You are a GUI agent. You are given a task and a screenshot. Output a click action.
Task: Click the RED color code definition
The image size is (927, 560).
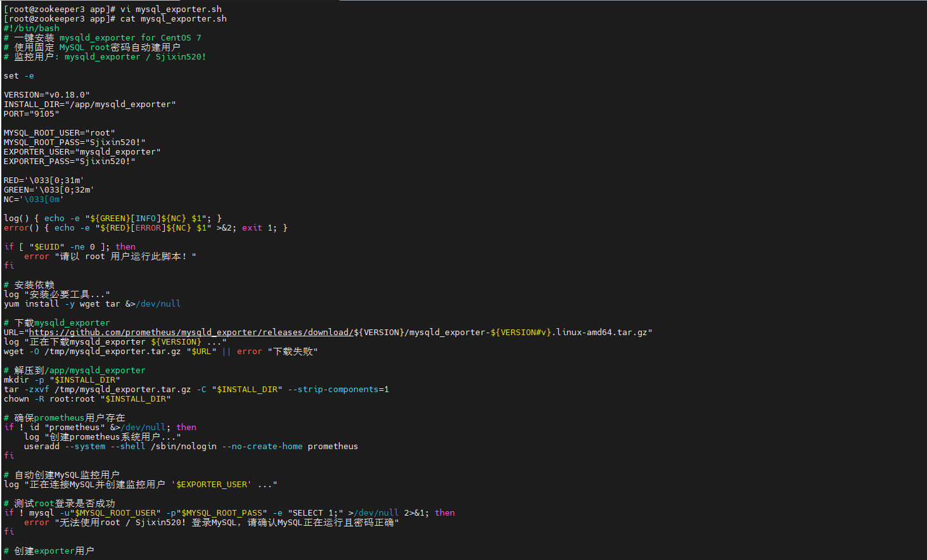coord(44,180)
